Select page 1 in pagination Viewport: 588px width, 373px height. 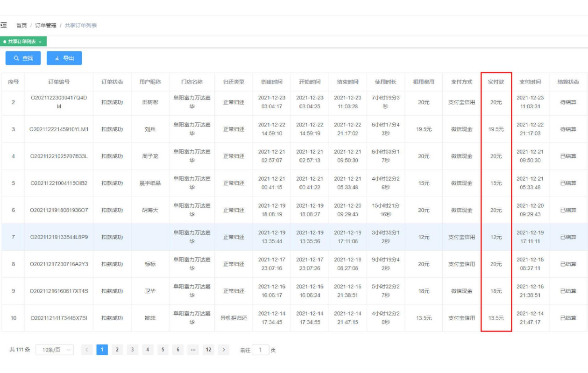102,350
